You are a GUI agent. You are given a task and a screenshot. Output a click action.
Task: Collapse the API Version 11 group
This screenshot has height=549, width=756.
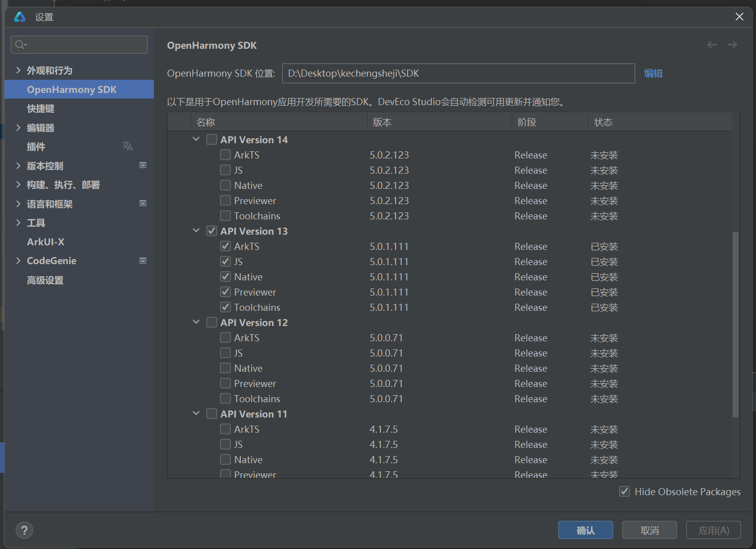[x=196, y=413]
